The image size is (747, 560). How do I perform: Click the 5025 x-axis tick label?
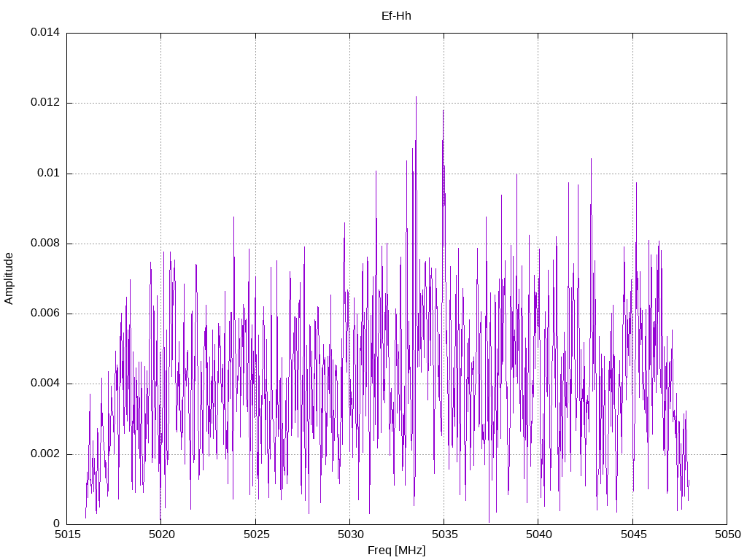[x=256, y=534]
